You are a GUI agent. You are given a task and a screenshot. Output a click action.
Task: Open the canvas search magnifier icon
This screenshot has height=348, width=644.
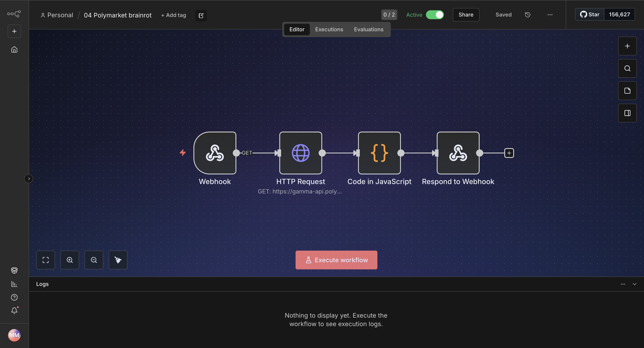click(627, 68)
